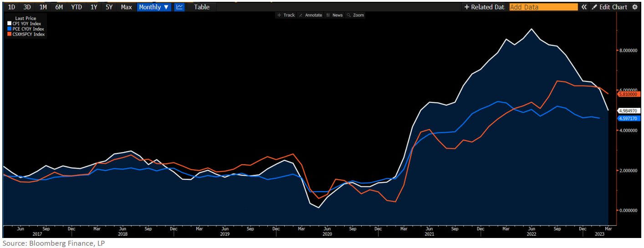Choose the 1Y range
Image resolution: width=644 pixels, height=248 pixels.
[93, 7]
